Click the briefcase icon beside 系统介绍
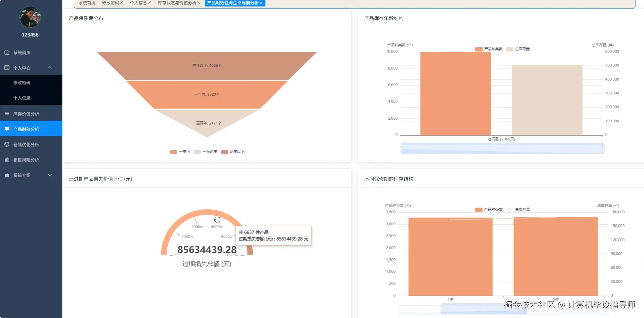 coord(7,175)
